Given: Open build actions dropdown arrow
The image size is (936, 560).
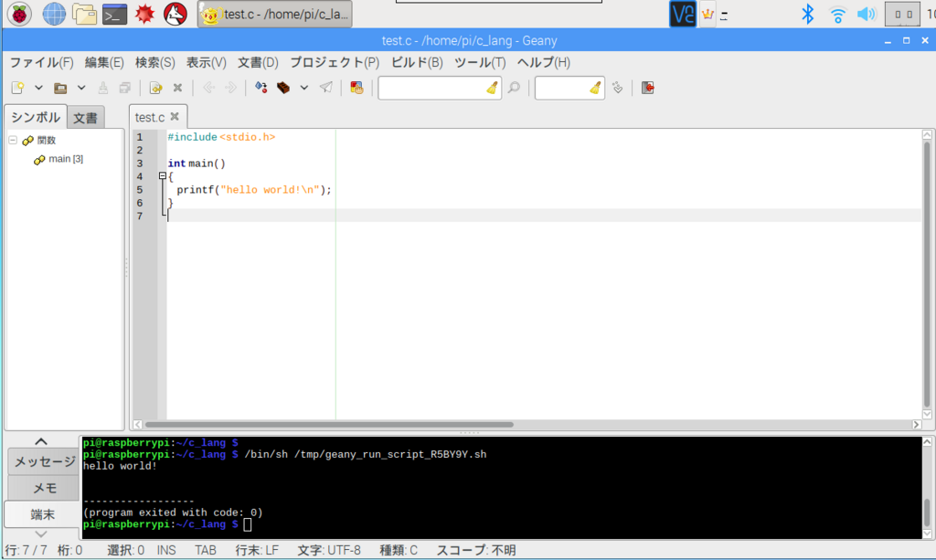Looking at the screenshot, I should [x=303, y=89].
